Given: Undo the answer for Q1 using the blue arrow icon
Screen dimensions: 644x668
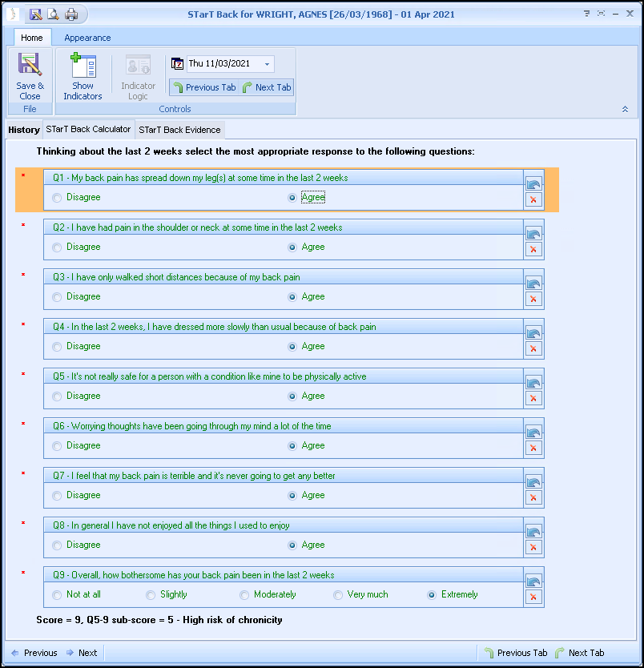Looking at the screenshot, I should pyautogui.click(x=533, y=182).
